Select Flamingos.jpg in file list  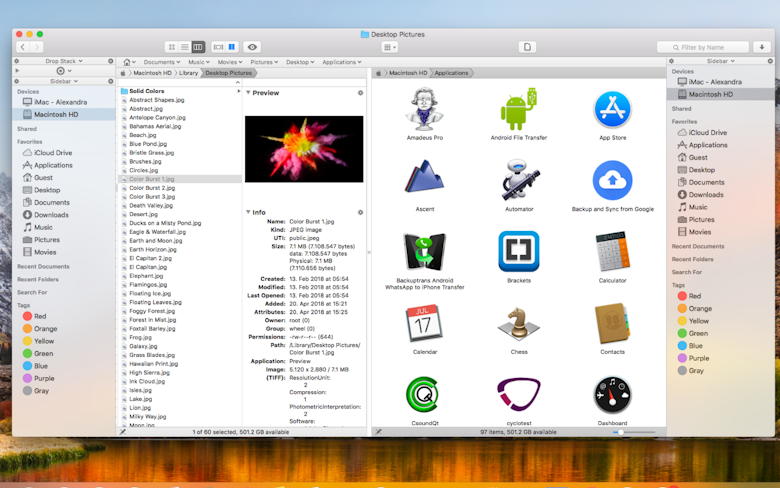tap(148, 285)
